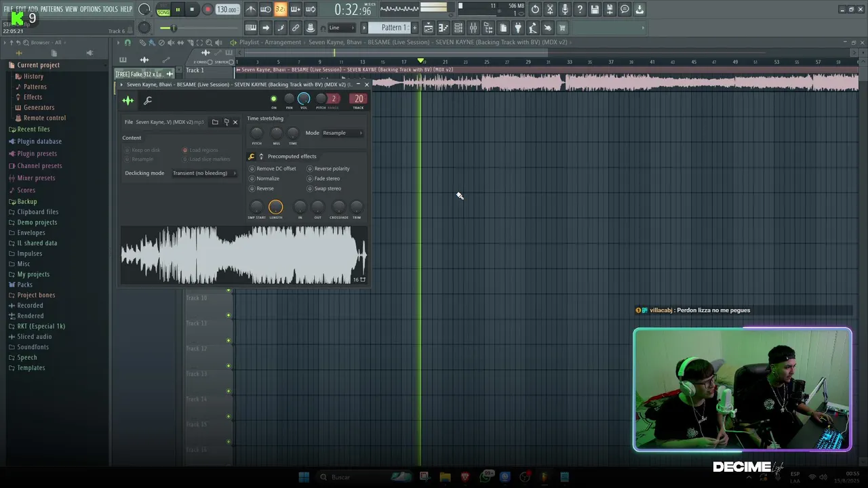Image resolution: width=868 pixels, height=488 pixels.
Task: Open the PATTERNS menu
Action: pyautogui.click(x=52, y=9)
